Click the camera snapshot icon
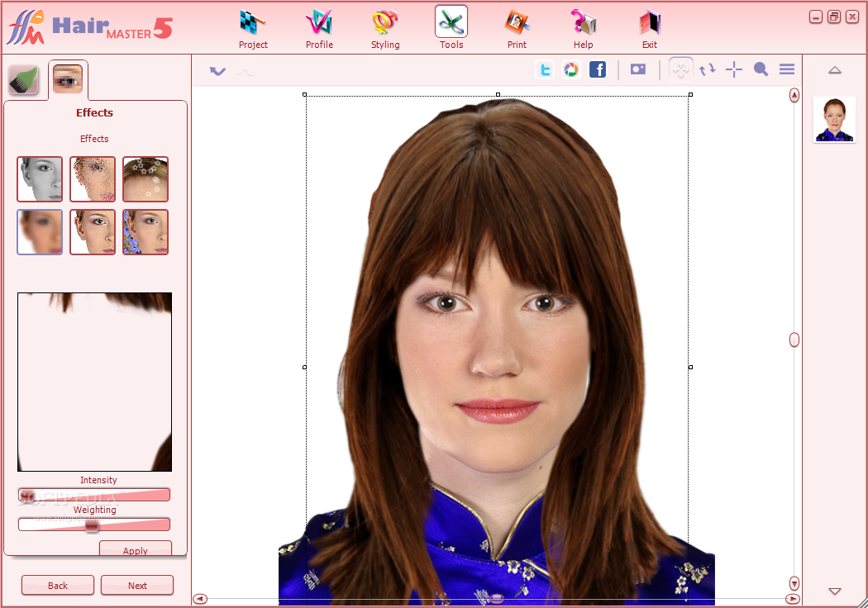The height and width of the screenshot is (608, 868). pyautogui.click(x=638, y=69)
